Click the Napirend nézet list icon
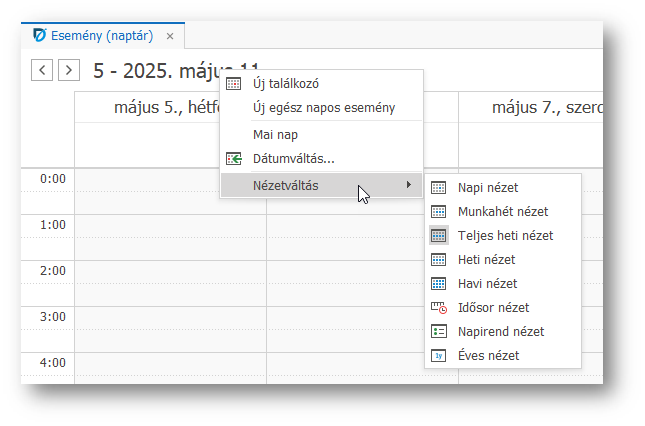645x426 pixels. click(x=438, y=331)
